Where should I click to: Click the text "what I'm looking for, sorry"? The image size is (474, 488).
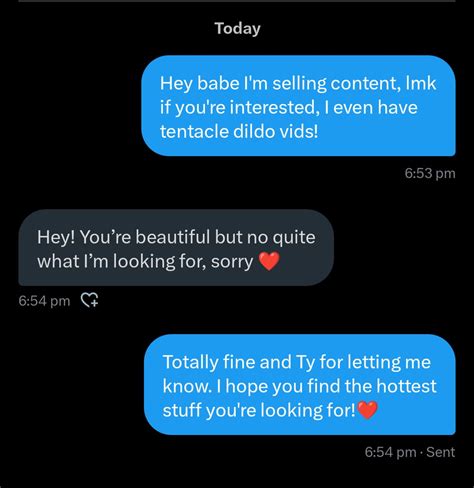click(145, 261)
